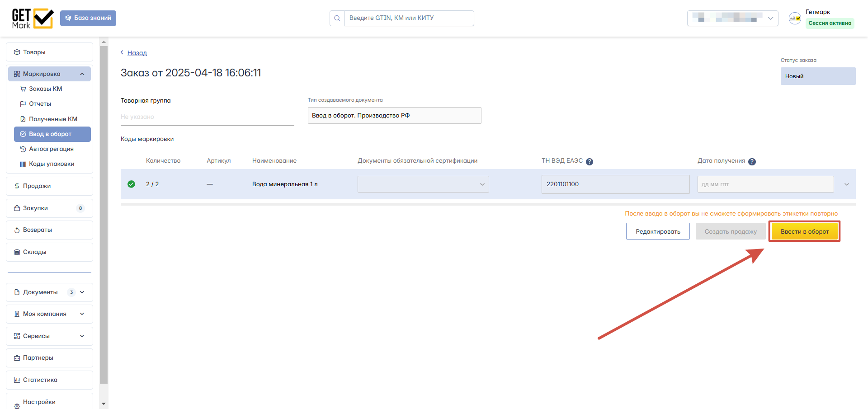Open the certification documents dropdown
868x409 pixels.
point(423,184)
